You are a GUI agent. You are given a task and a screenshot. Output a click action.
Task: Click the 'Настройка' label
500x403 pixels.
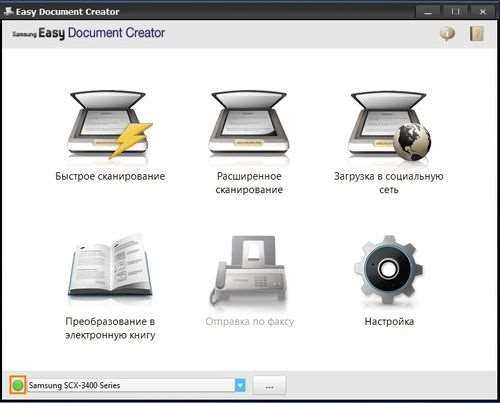389,321
